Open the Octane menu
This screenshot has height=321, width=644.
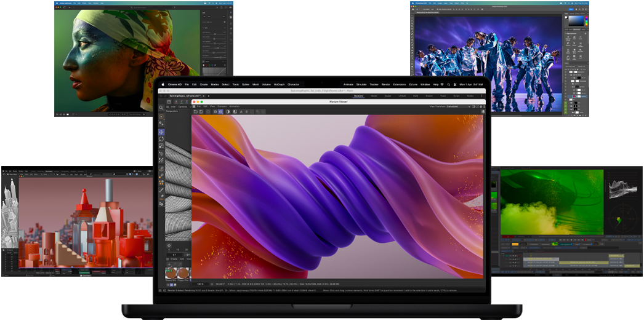tap(413, 84)
